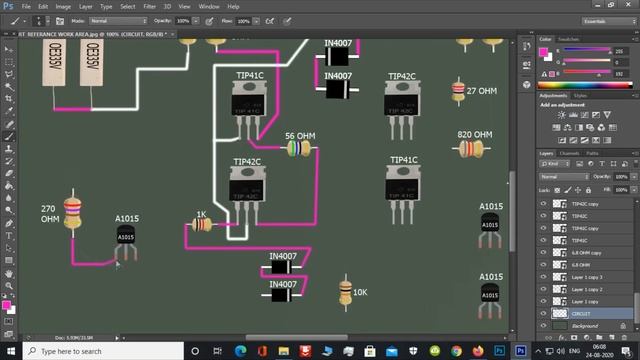The image size is (640, 360).
Task: Select the Eyedropper tool
Action: click(9, 111)
